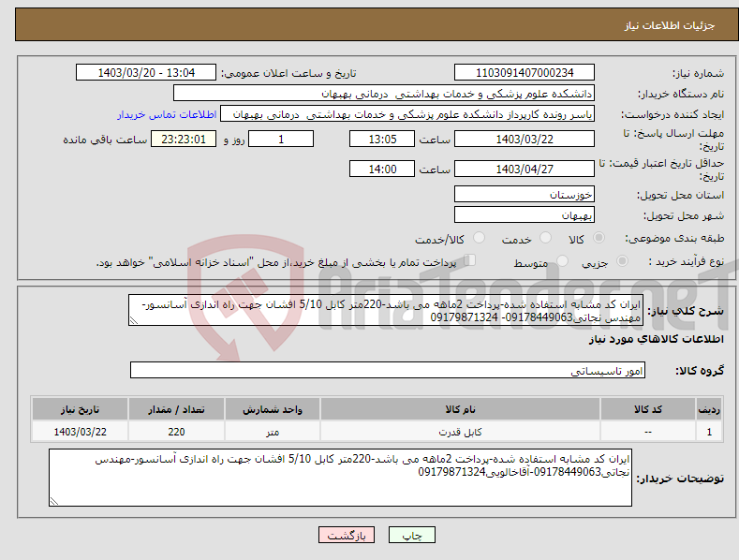Screen dimensions: 739x560
Task: Click the buyer notes text area
Action: click(340, 478)
